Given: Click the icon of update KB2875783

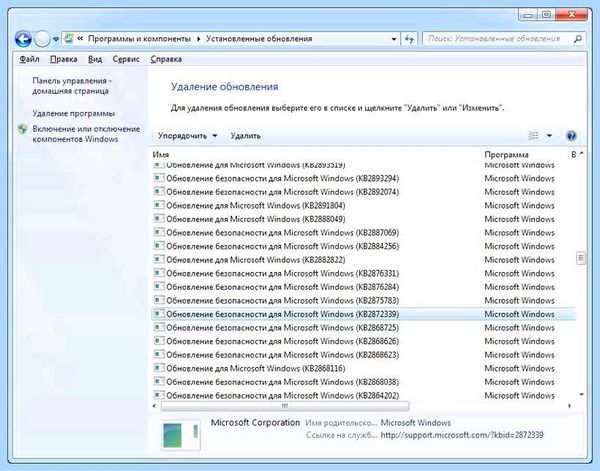Looking at the screenshot, I should pyautogui.click(x=159, y=300).
